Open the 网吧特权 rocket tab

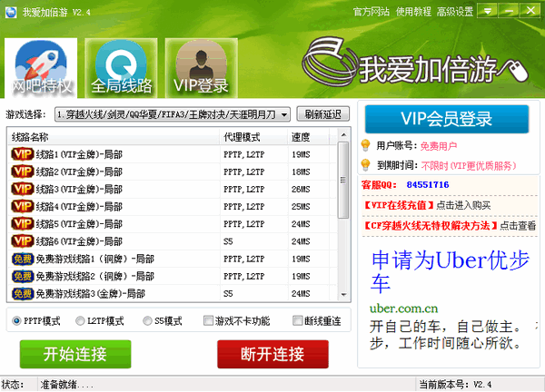[x=41, y=68]
